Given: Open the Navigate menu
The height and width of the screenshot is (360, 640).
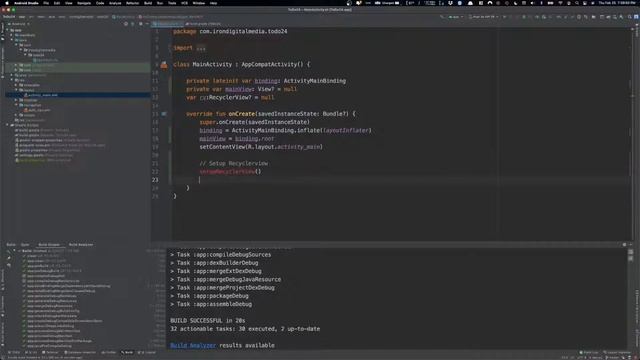Looking at the screenshot, I should (84, 3).
